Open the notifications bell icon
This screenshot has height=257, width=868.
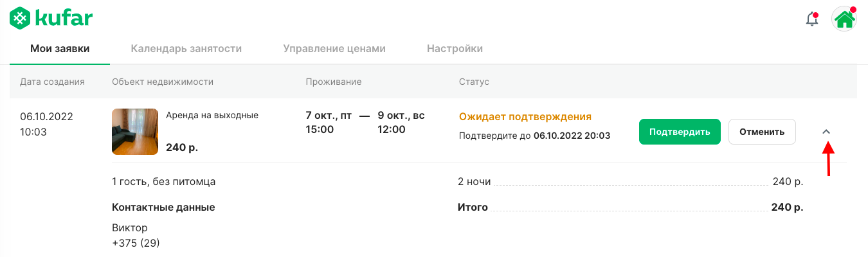812,19
